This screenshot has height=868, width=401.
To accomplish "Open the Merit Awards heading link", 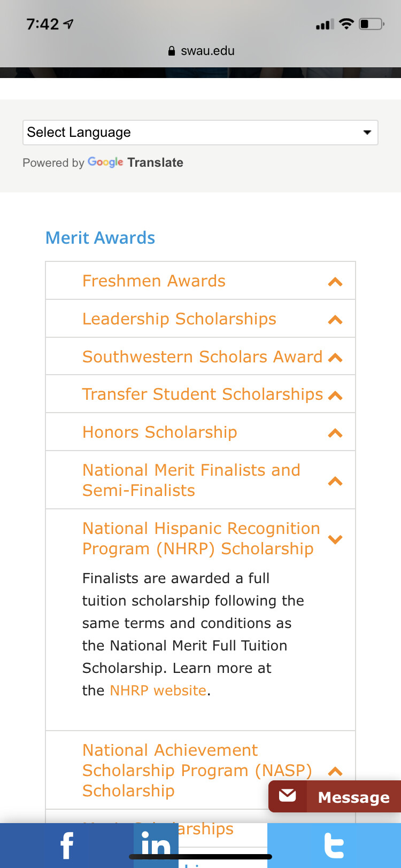I will coord(100,238).
